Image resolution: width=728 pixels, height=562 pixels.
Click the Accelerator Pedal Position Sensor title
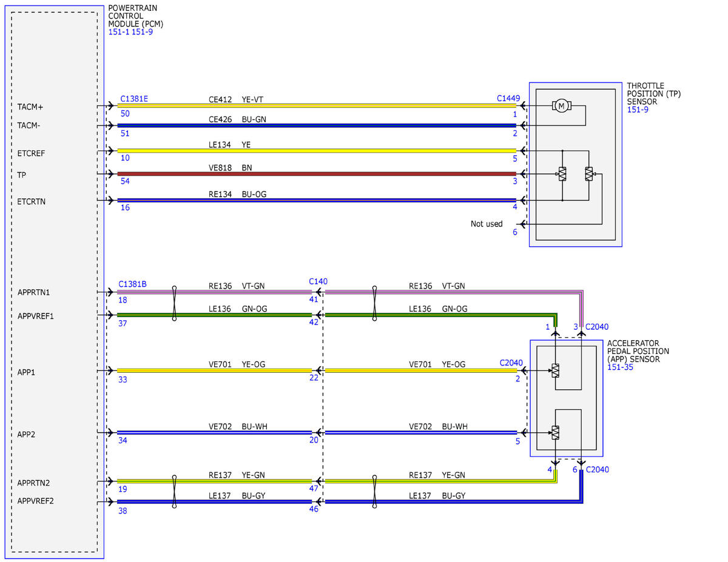(638, 351)
